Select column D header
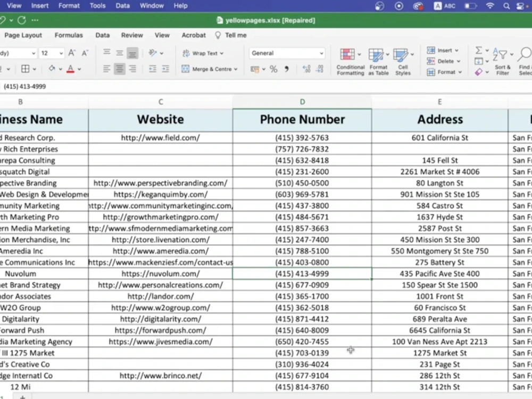Image resolution: width=532 pixels, height=399 pixels. click(x=302, y=102)
